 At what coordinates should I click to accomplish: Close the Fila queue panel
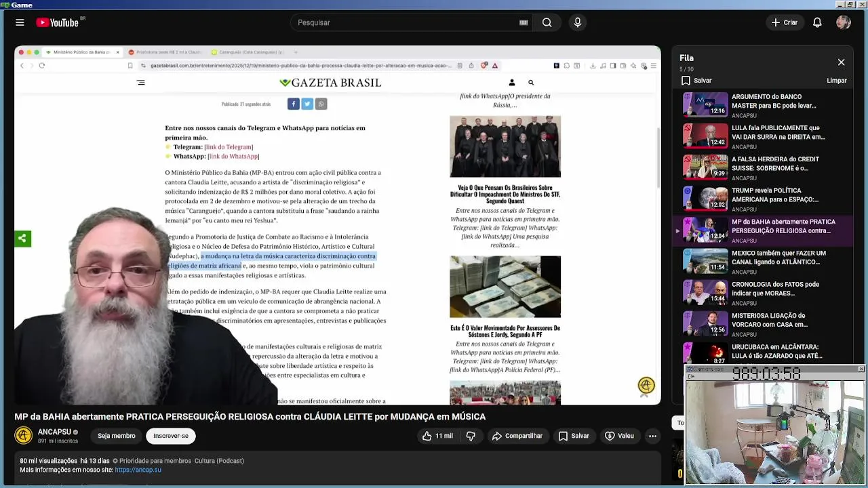click(x=841, y=62)
